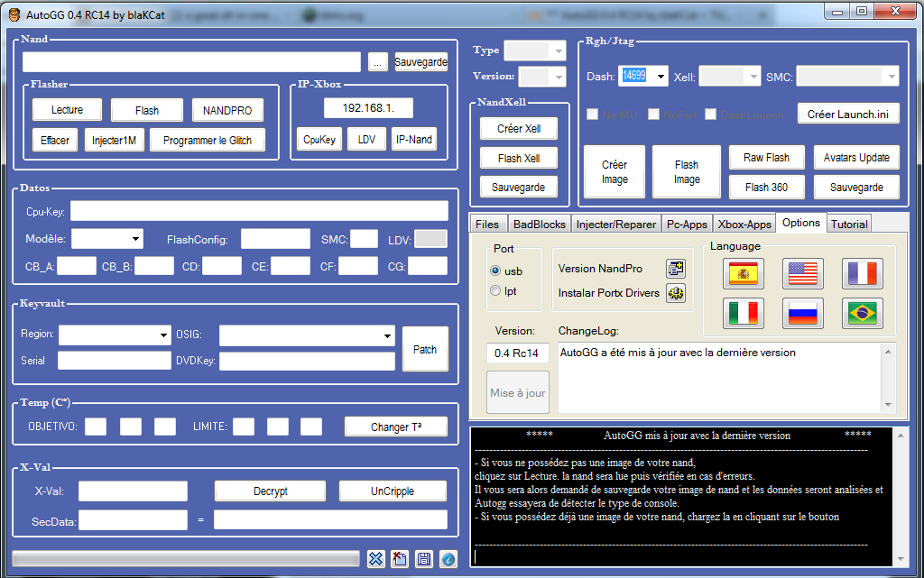The image size is (924, 578).
Task: Browse for Nand file with the ... button
Action: 378,62
